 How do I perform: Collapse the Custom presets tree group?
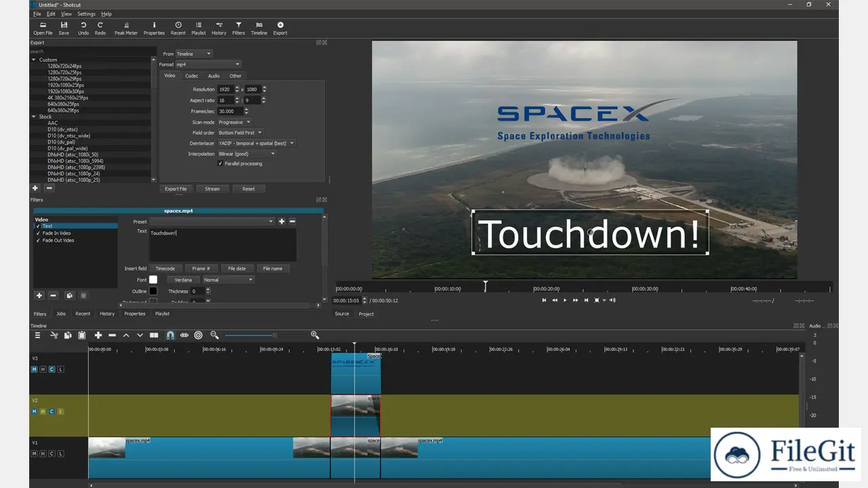pyautogui.click(x=34, y=60)
